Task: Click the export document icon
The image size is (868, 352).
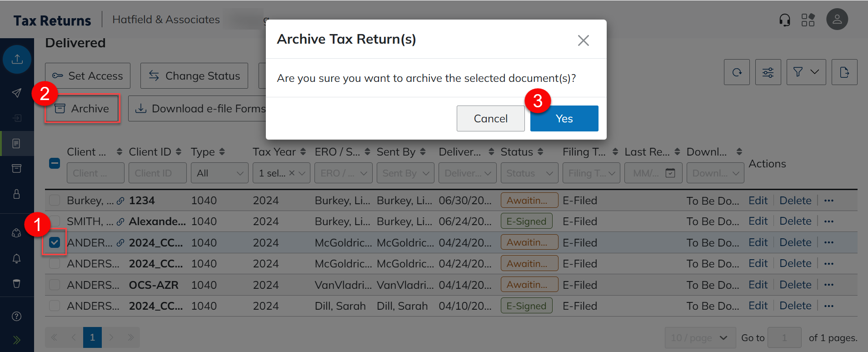Action: pyautogui.click(x=844, y=72)
